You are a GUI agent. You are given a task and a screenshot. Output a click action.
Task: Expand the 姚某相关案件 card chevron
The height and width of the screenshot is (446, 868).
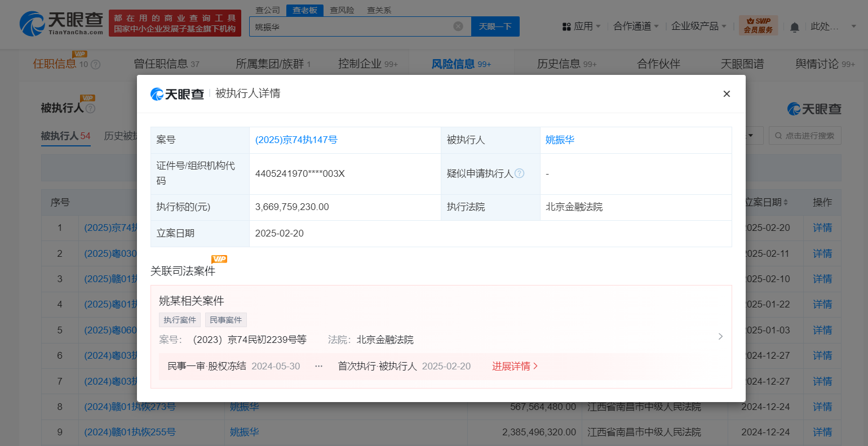coord(720,336)
